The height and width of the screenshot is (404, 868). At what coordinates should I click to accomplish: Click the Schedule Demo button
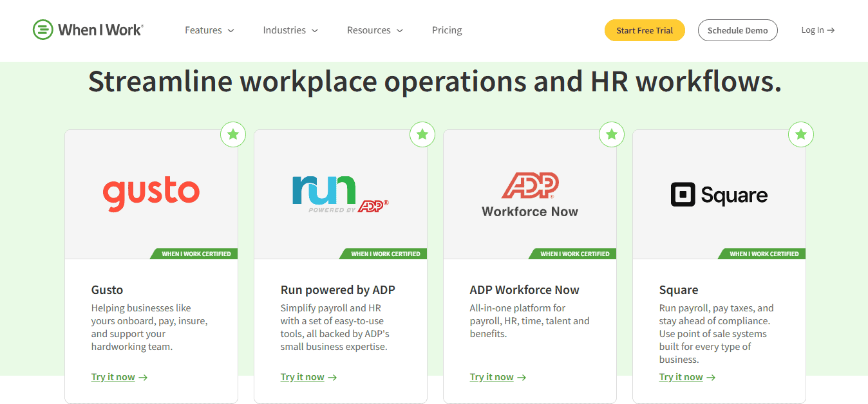click(x=738, y=30)
